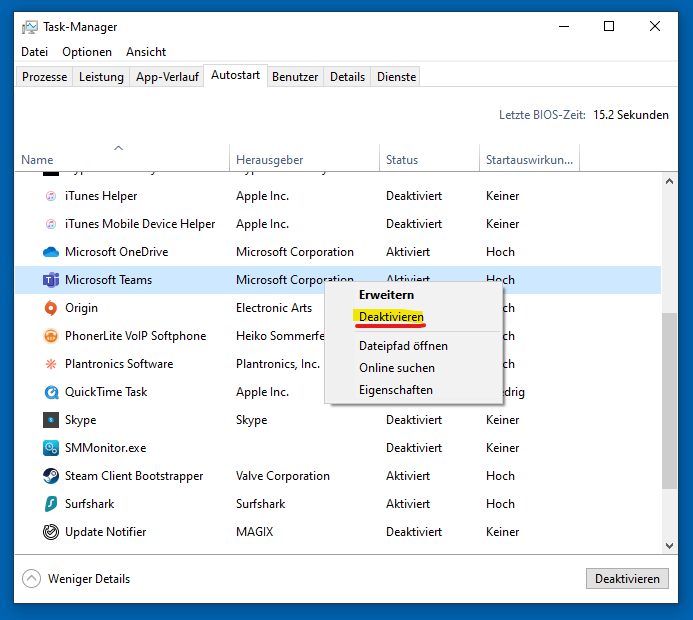
Task: Click the Origin app icon
Action: (51, 308)
